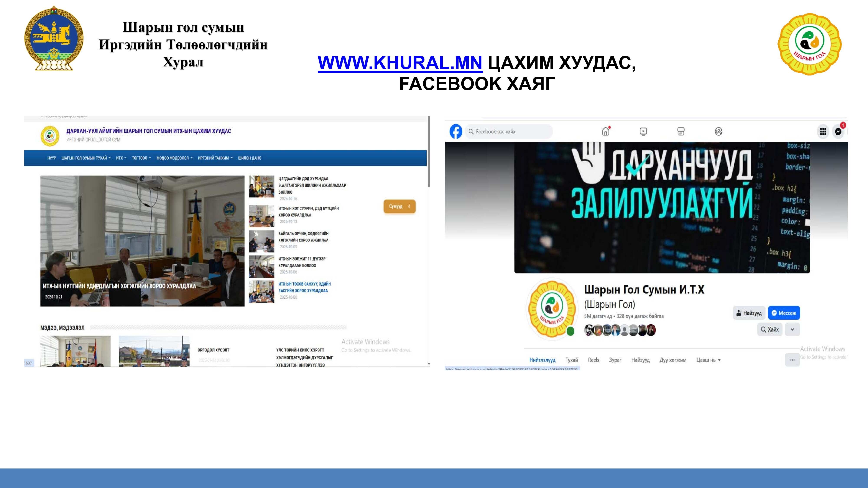Click the three-dots options button on profile

click(x=792, y=360)
